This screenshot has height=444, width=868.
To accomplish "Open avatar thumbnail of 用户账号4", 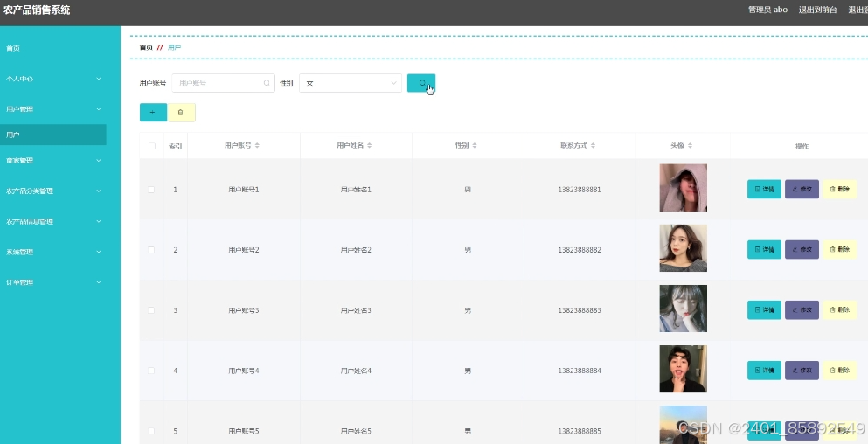I will [x=683, y=369].
